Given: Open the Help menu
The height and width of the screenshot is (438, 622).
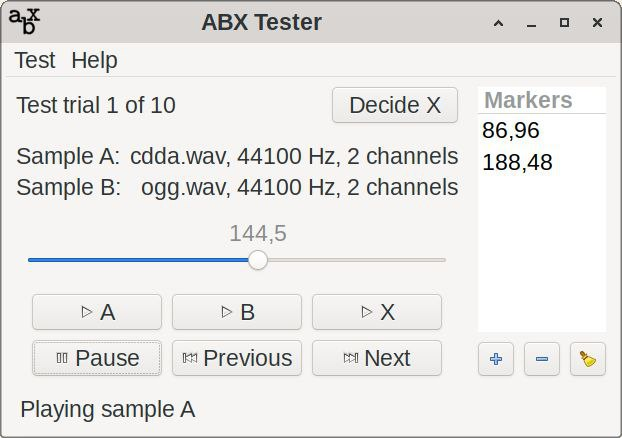Looking at the screenshot, I should point(94,60).
